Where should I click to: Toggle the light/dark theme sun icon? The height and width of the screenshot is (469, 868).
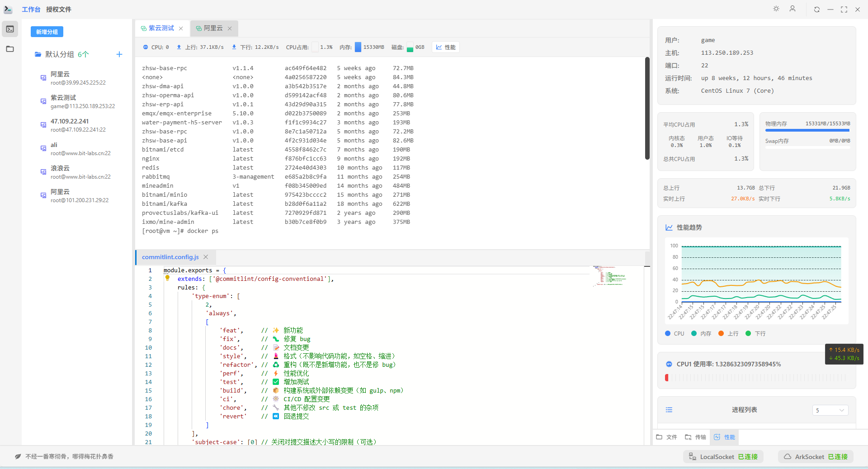point(776,9)
